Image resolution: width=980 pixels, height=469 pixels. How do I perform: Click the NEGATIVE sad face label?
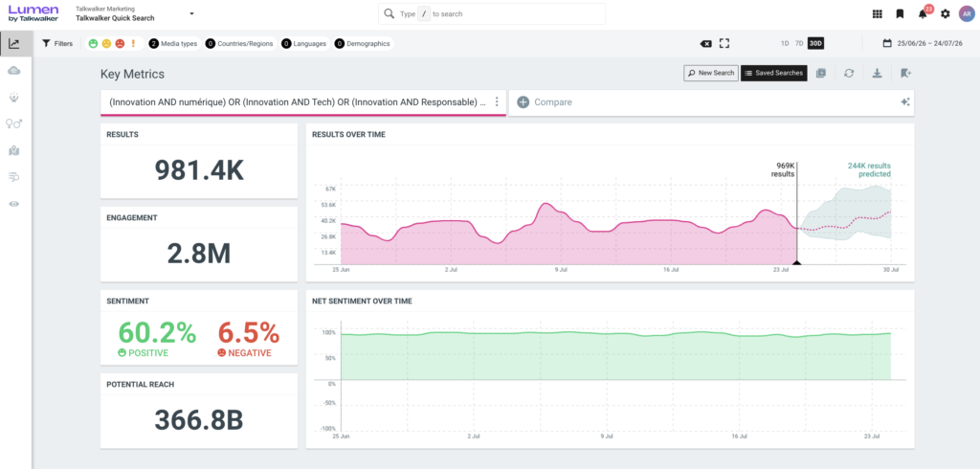click(244, 352)
